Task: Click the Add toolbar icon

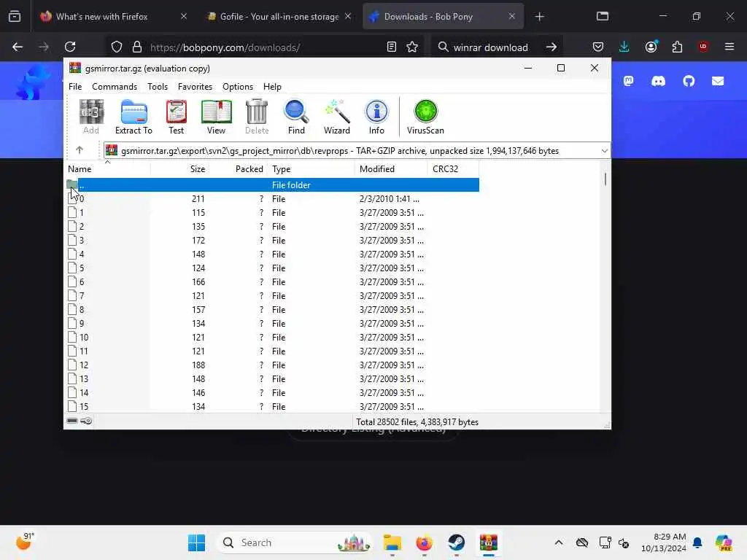Action: point(91,117)
